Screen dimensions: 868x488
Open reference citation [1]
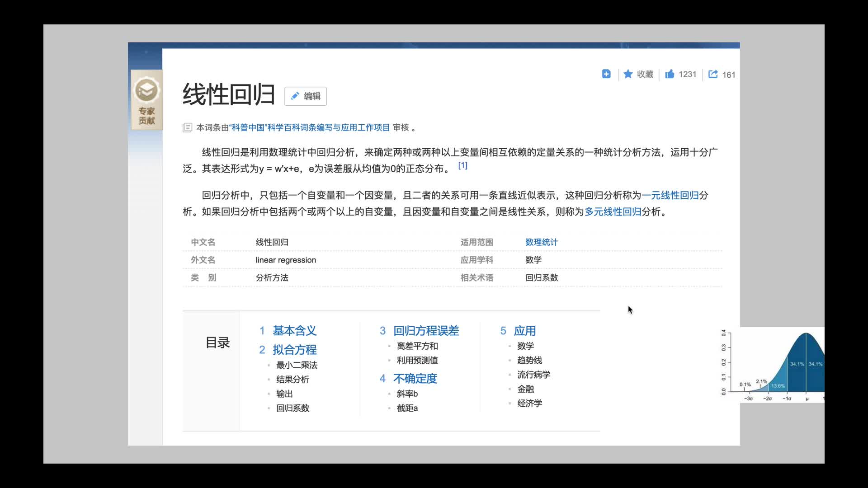click(462, 165)
